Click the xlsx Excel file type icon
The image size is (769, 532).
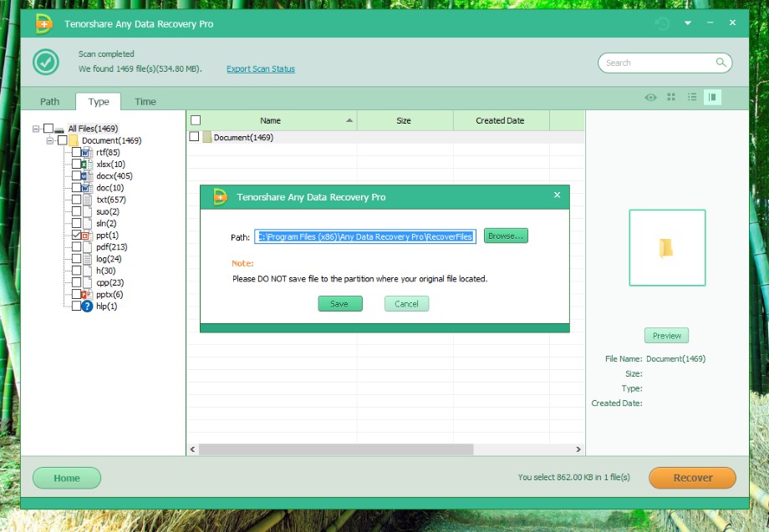[x=86, y=165]
